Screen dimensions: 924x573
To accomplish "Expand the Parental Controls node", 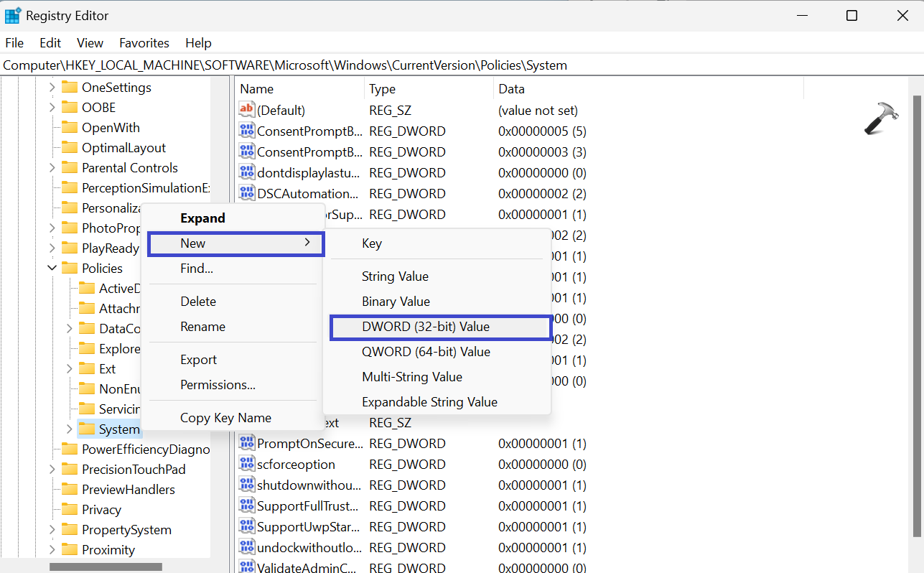I will [x=52, y=168].
